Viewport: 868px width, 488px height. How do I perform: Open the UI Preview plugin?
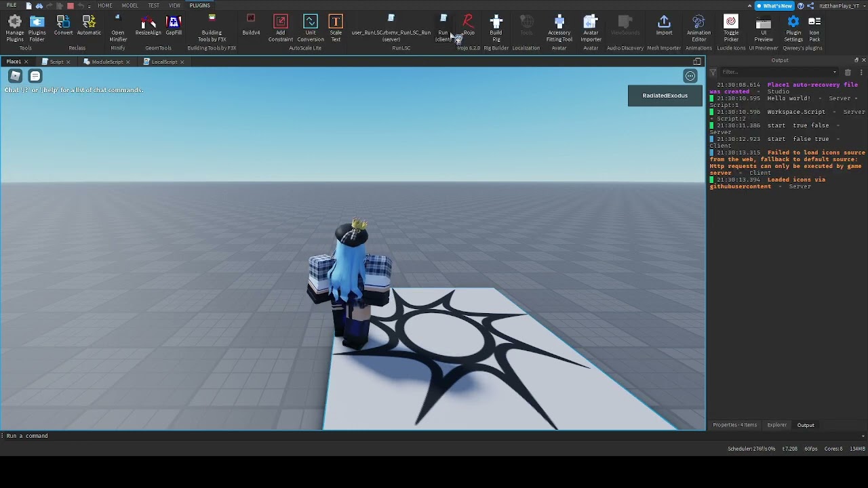pyautogui.click(x=764, y=28)
